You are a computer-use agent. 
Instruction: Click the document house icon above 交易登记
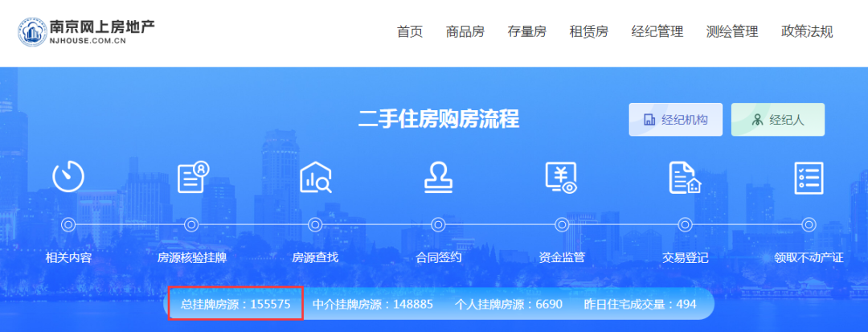tap(685, 178)
